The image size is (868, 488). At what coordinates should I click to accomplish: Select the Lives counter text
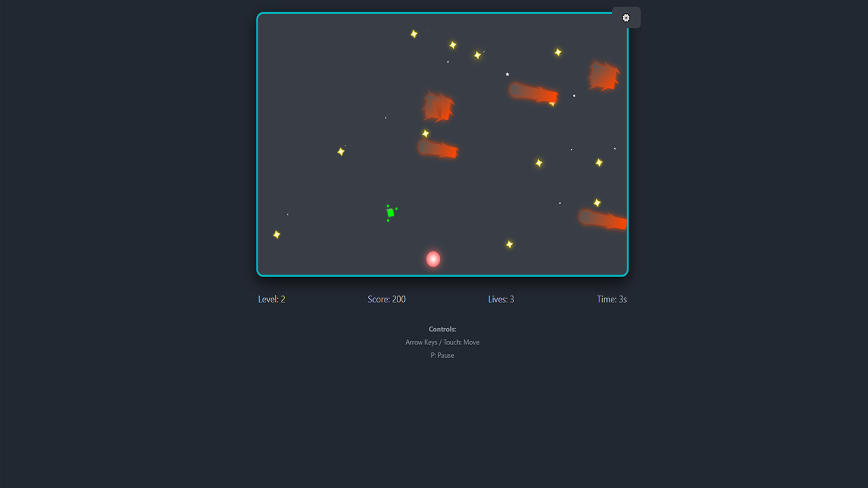click(500, 299)
